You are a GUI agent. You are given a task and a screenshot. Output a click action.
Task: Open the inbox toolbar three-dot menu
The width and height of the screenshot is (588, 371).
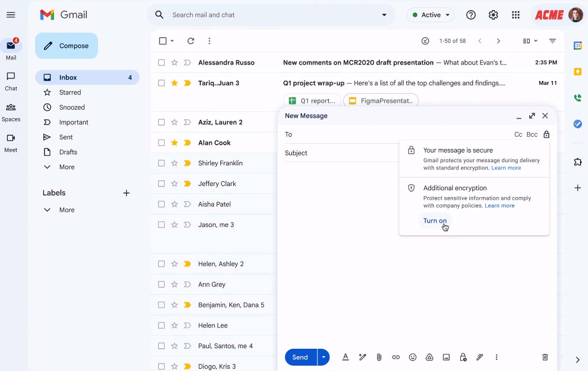pyautogui.click(x=209, y=41)
